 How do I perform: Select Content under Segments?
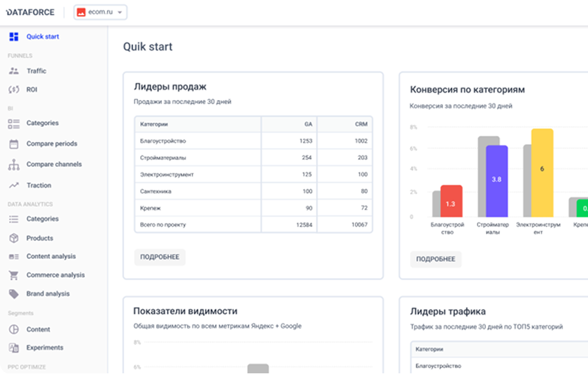pyautogui.click(x=38, y=330)
